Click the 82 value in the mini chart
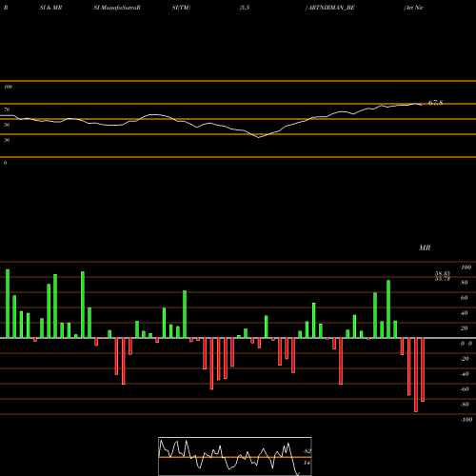Screen dimensions: 476x476 pos(307,451)
